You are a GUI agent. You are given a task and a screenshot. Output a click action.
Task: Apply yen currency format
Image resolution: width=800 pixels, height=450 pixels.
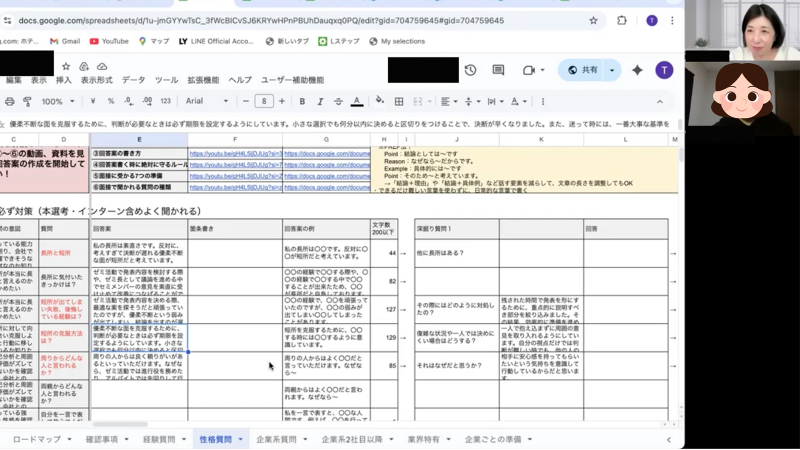click(92, 102)
